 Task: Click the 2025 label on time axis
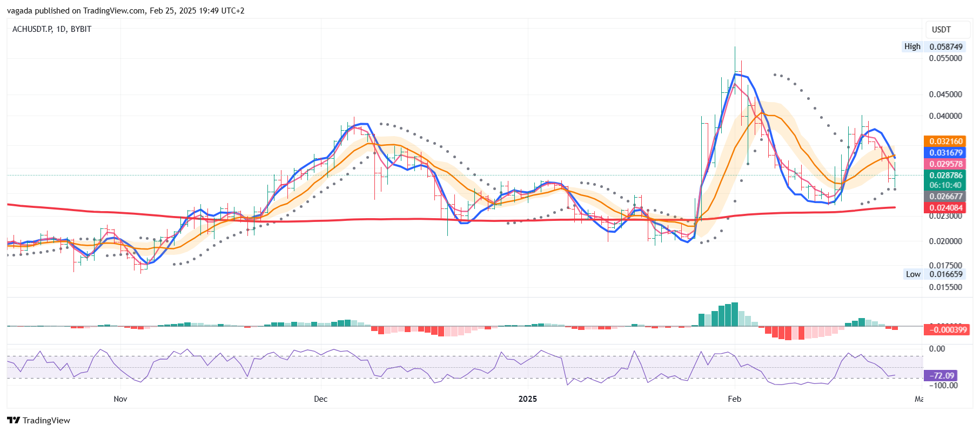pos(528,399)
